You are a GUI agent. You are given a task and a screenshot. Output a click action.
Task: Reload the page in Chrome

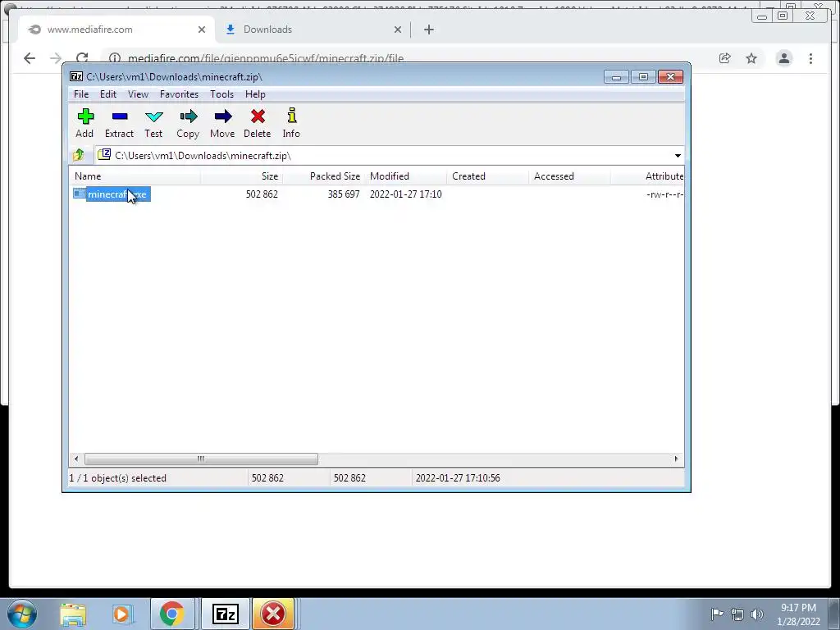tap(82, 58)
